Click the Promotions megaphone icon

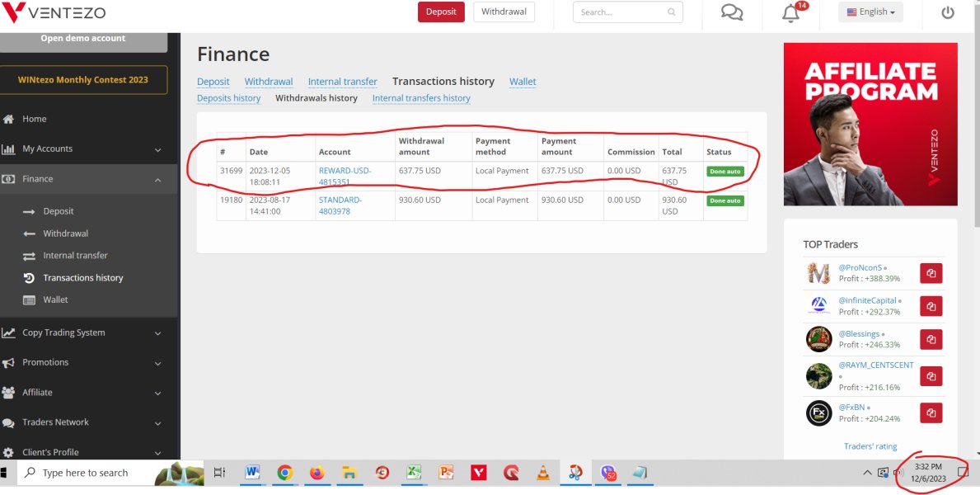point(8,363)
